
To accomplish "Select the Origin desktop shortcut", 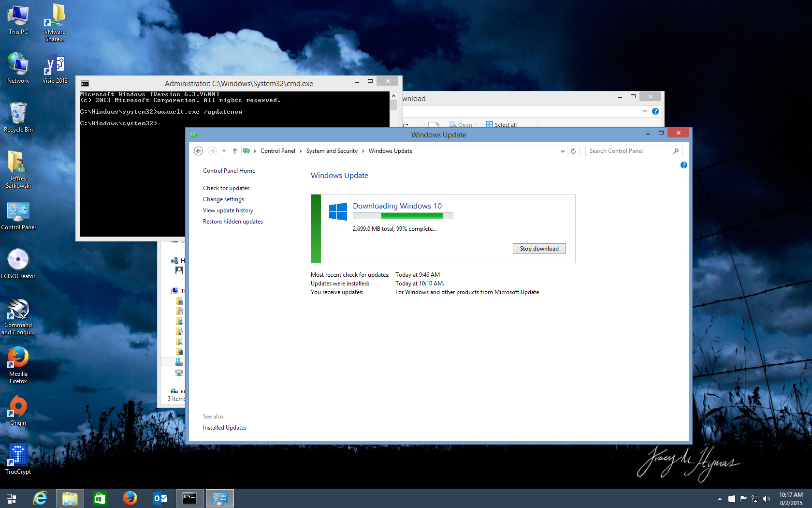I will point(18,410).
